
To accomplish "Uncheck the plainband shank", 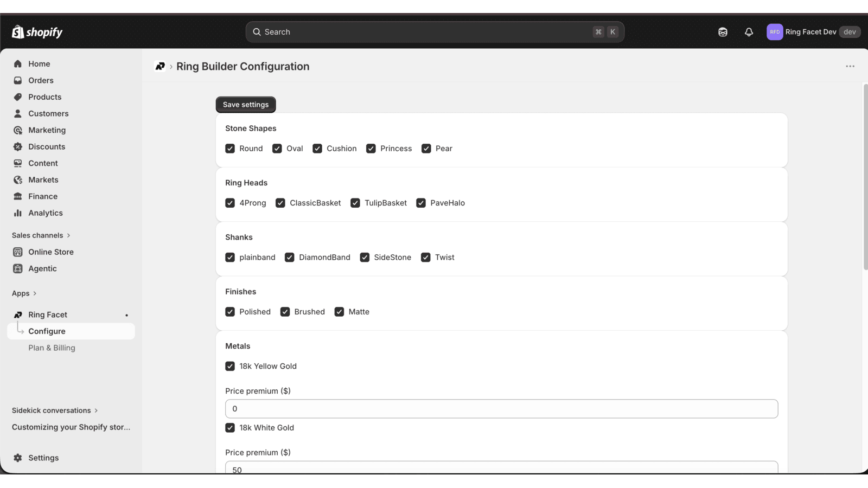I will click(230, 258).
